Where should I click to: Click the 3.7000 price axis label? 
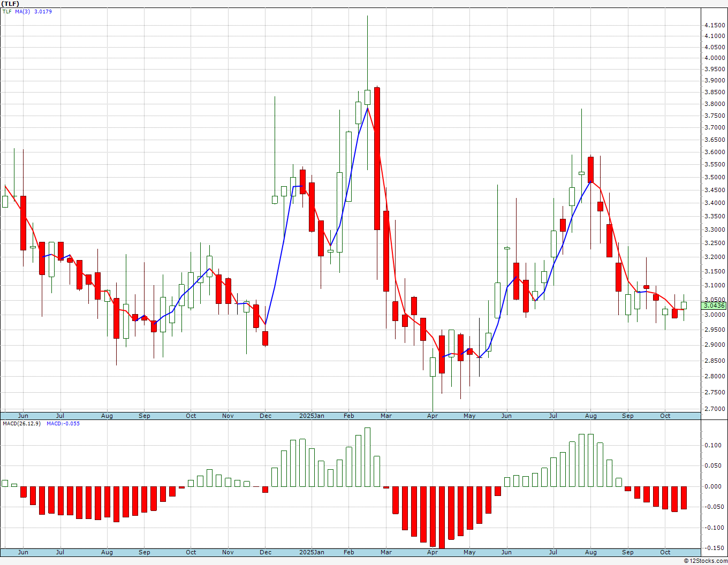715,128
